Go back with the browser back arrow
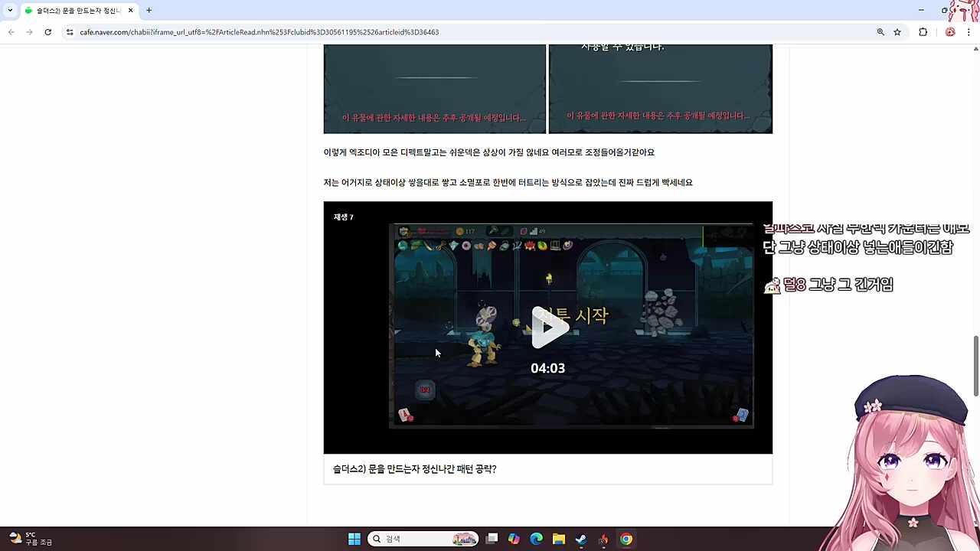 pyautogui.click(x=11, y=32)
